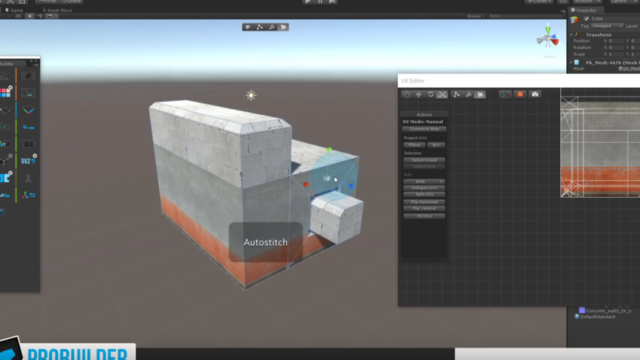Click the UV texture preview image
Image resolution: width=640 pixels, height=360 pixels.
click(x=600, y=147)
